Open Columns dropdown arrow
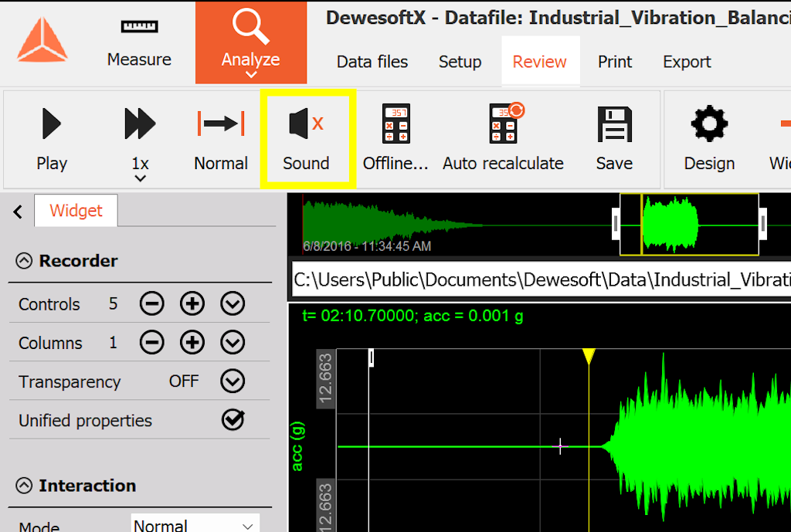 (x=233, y=343)
